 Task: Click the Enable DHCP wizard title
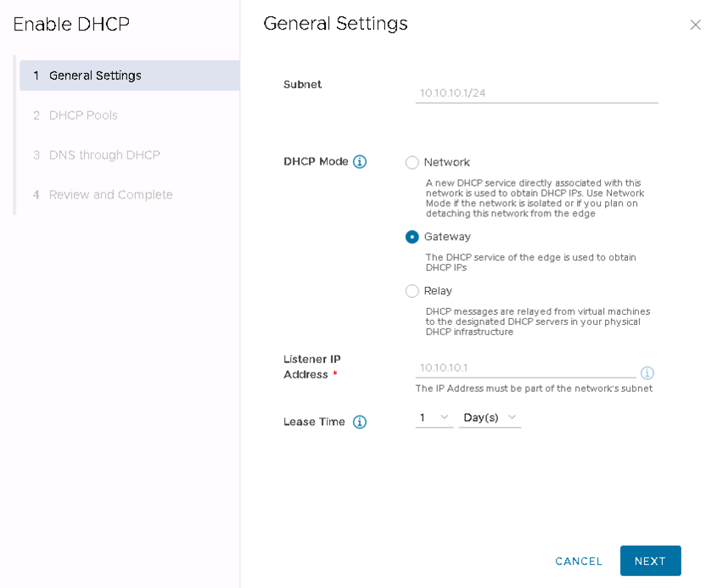[71, 25]
